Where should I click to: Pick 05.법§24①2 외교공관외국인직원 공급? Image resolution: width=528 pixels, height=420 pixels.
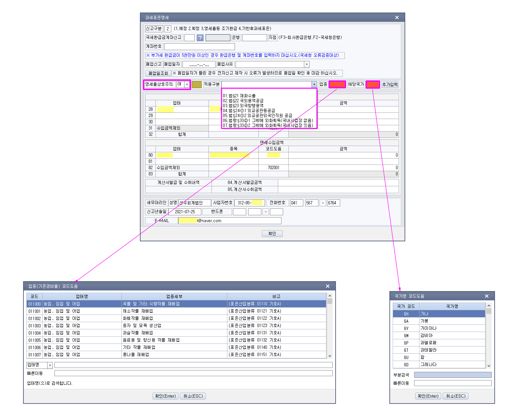click(x=257, y=115)
